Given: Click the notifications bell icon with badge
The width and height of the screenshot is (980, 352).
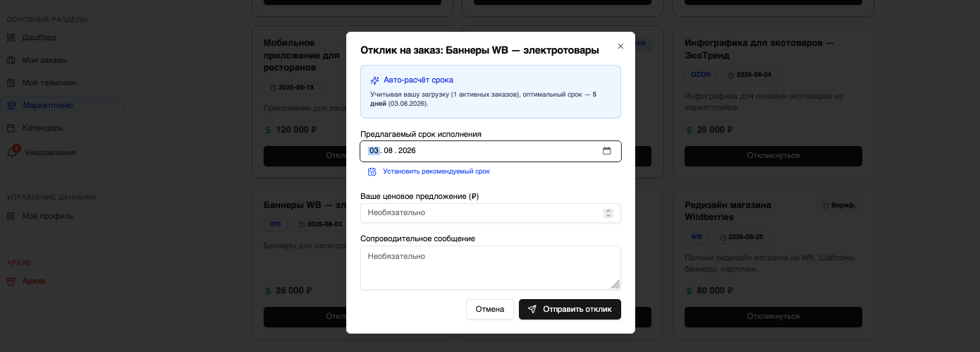Looking at the screenshot, I should 12,152.
